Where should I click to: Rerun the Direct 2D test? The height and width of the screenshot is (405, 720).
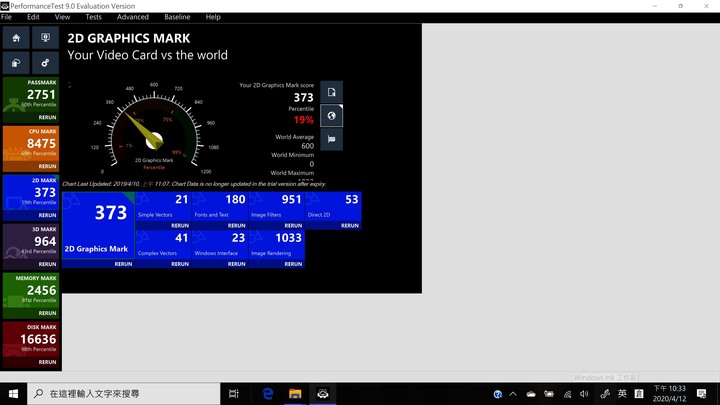[350, 225]
